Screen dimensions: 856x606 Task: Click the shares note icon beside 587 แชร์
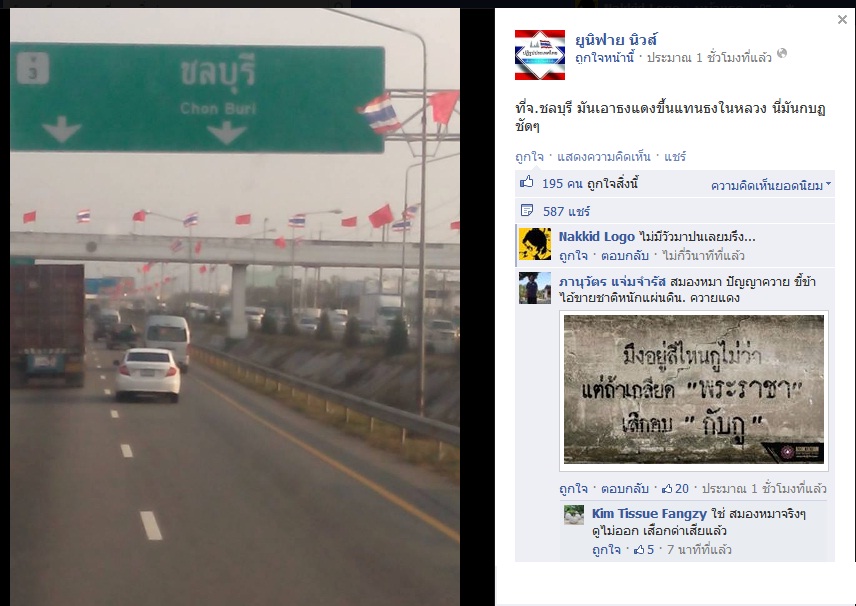coord(527,210)
